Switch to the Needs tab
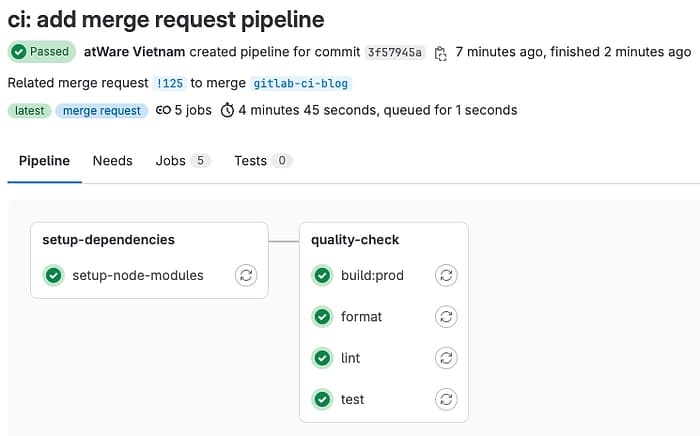Screen dimensions: 700x436 (112, 160)
